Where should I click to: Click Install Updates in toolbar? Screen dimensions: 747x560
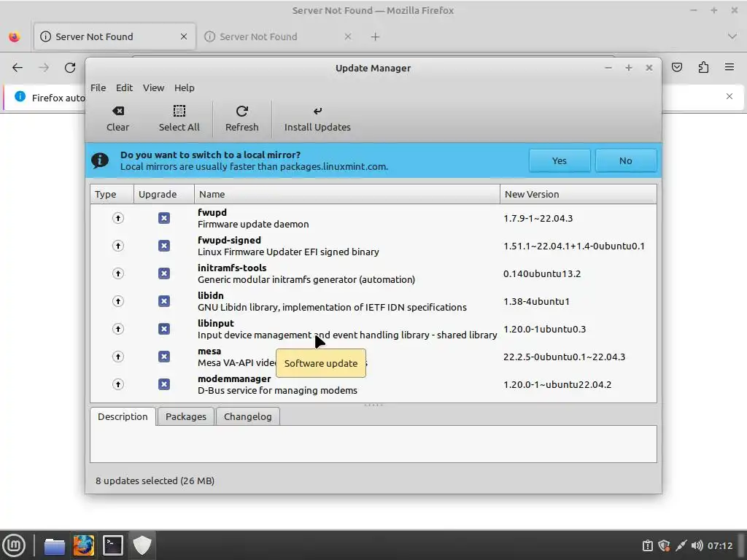[x=317, y=119]
